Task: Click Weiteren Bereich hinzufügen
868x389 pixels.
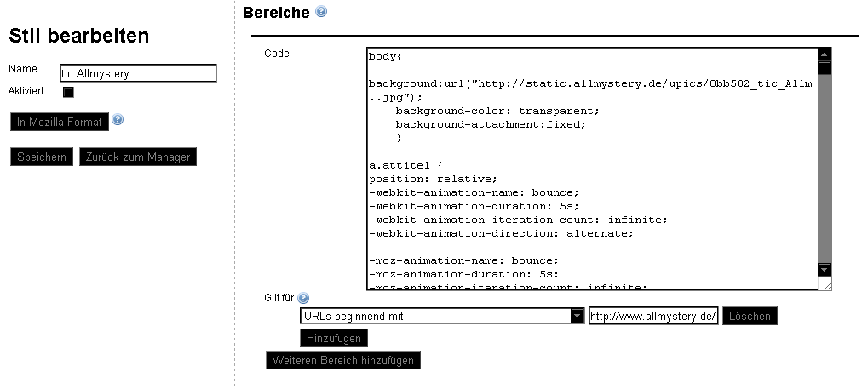Action: 343,360
